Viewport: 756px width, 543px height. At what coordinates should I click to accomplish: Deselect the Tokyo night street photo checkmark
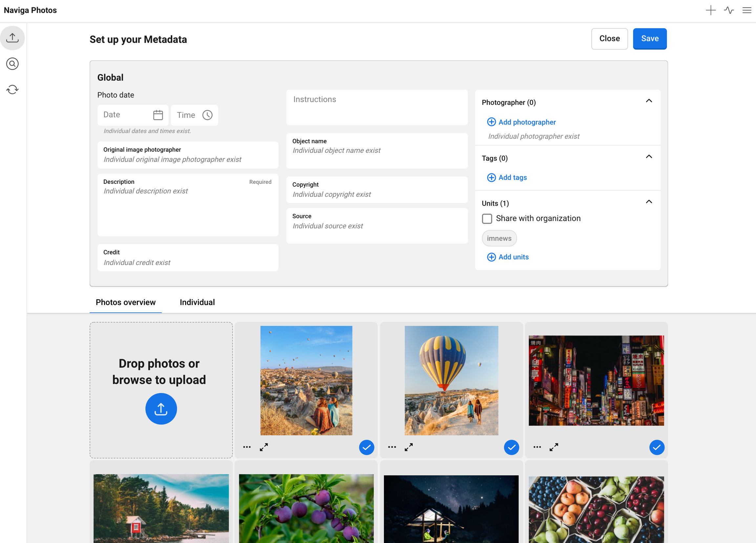coord(657,447)
